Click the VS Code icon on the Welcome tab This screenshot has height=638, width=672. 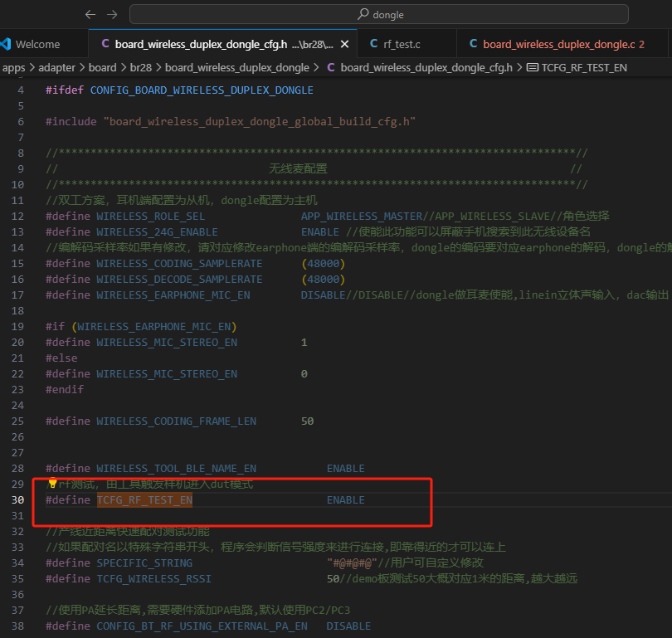[x=6, y=44]
